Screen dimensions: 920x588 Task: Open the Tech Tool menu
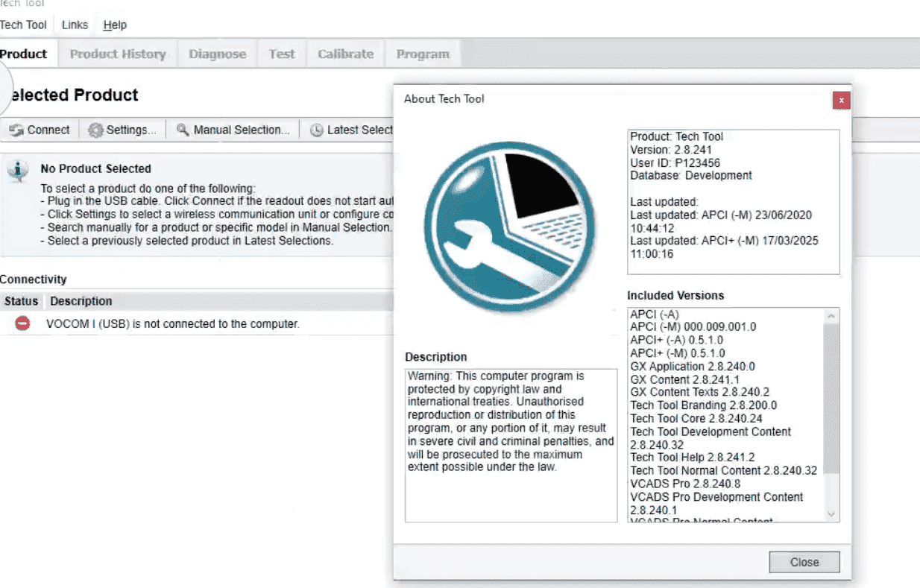tap(23, 25)
